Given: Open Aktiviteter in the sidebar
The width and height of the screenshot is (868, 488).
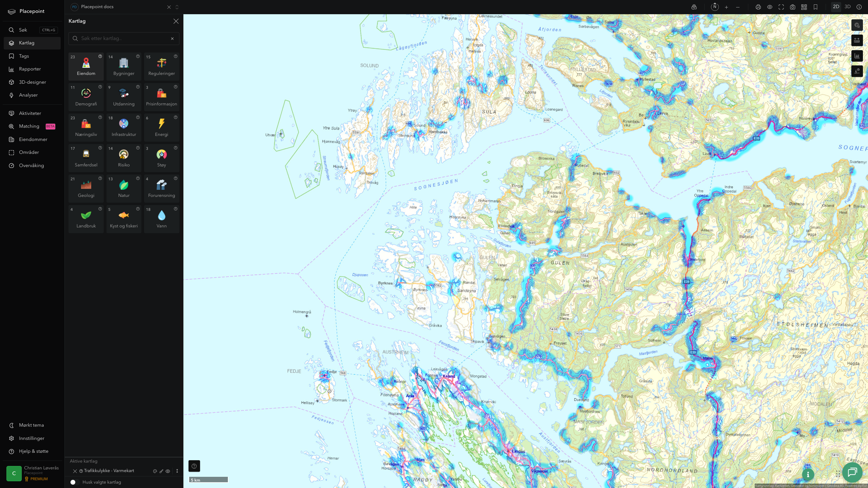Looking at the screenshot, I should point(32,113).
